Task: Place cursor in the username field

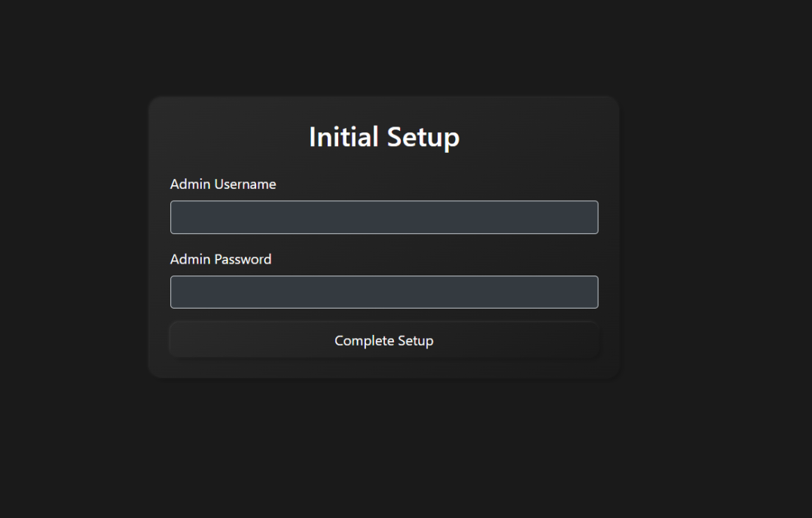Action: coord(384,217)
